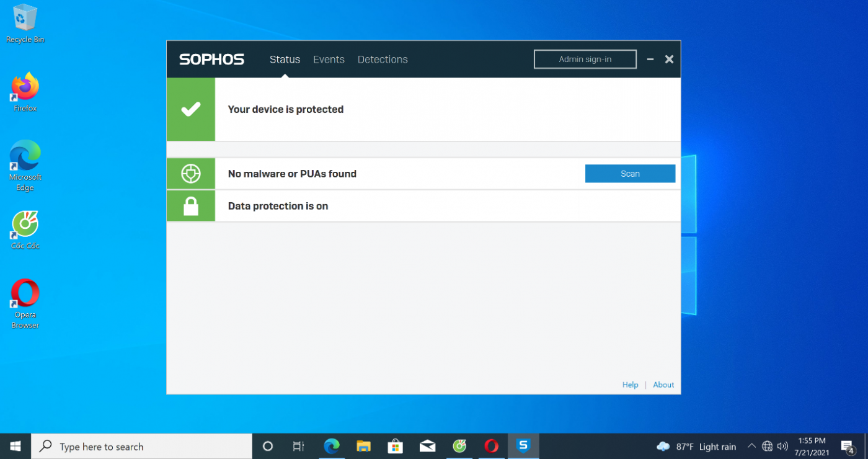
Task: Close the Sophos window
Action: click(669, 60)
